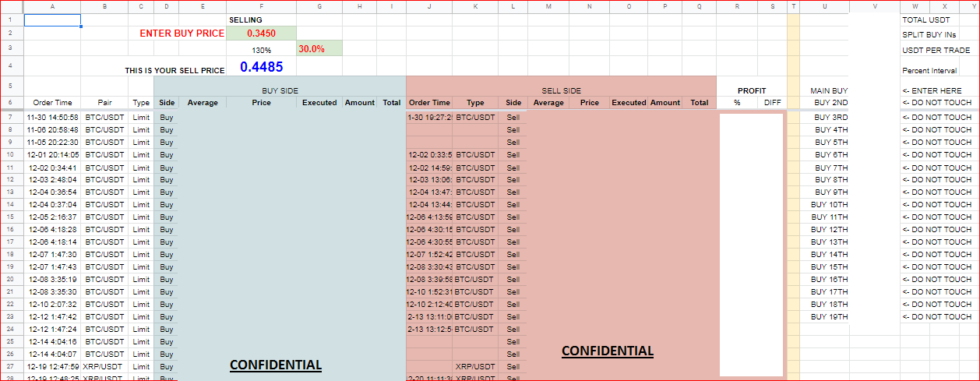Select buy order time 12-01 20:14:05
Viewport: 980px width, 381px height.
click(52, 154)
